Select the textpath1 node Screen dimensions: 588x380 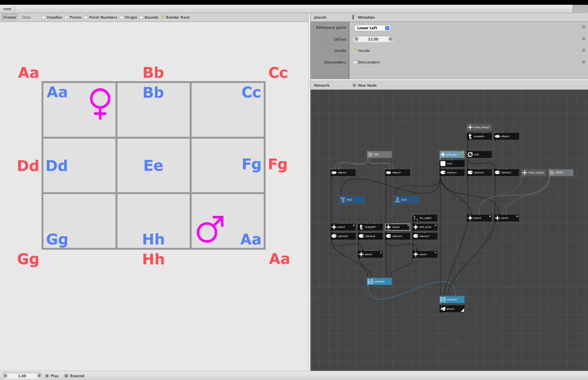pos(479,136)
